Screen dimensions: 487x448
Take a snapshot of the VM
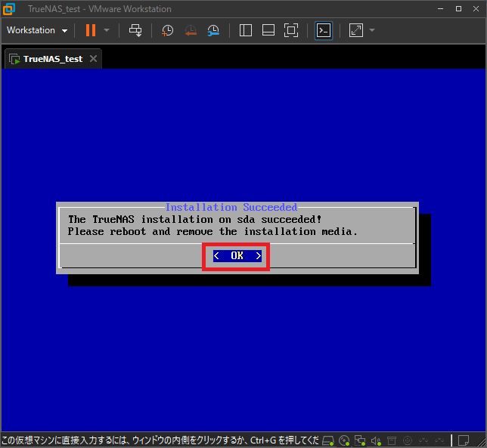pyautogui.click(x=167, y=30)
